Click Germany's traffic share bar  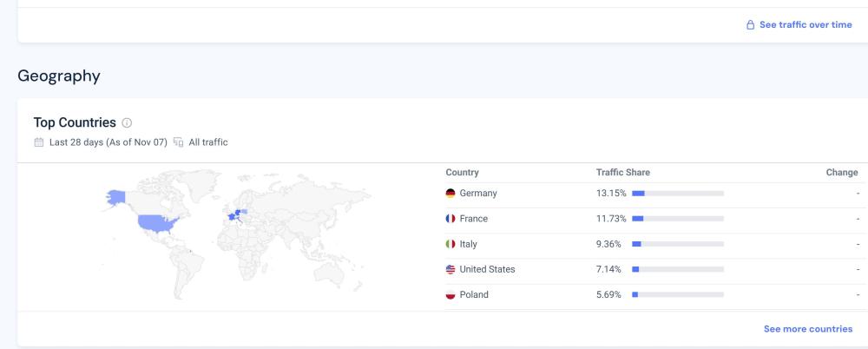(x=678, y=194)
